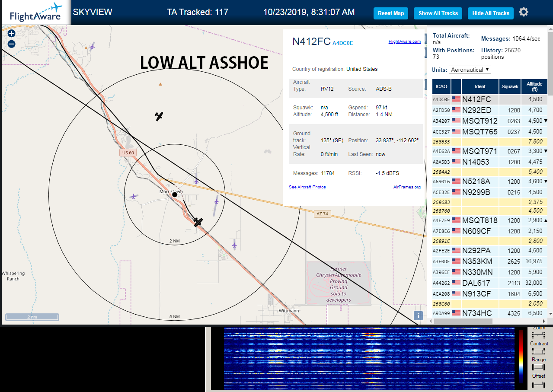Select the N353KM table row
This screenshot has width=553, height=392.
490,261
